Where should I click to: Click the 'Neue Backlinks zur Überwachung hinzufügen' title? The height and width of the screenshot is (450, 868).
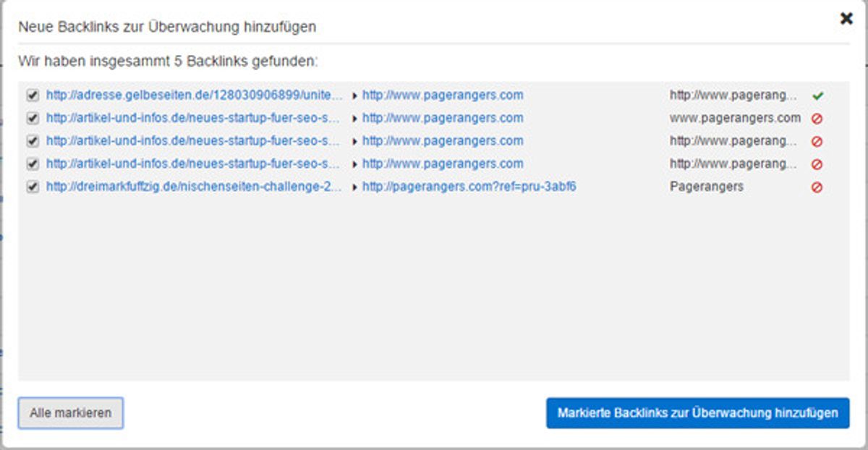(x=167, y=27)
